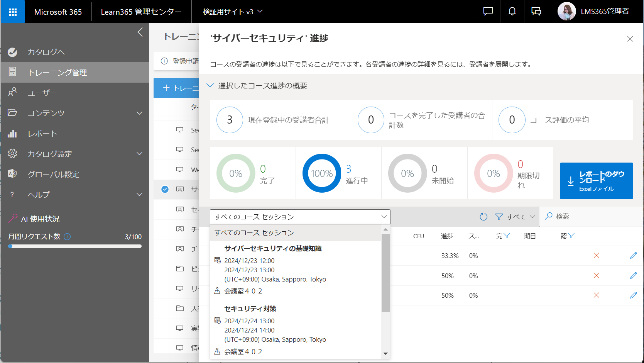This screenshot has height=363, width=644.
Task: Click the 登録申請 info icon in the background page
Action: coord(164,61)
